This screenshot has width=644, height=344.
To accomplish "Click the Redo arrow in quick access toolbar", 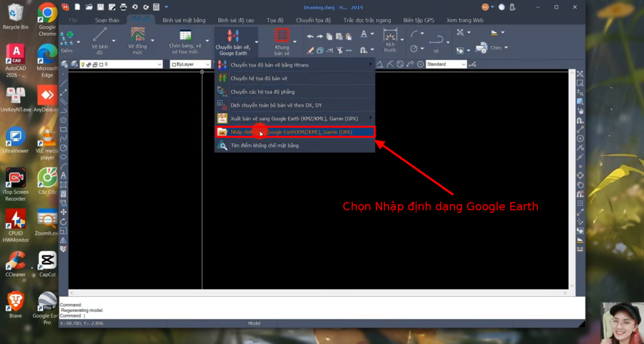I will pyautogui.click(x=146, y=7).
